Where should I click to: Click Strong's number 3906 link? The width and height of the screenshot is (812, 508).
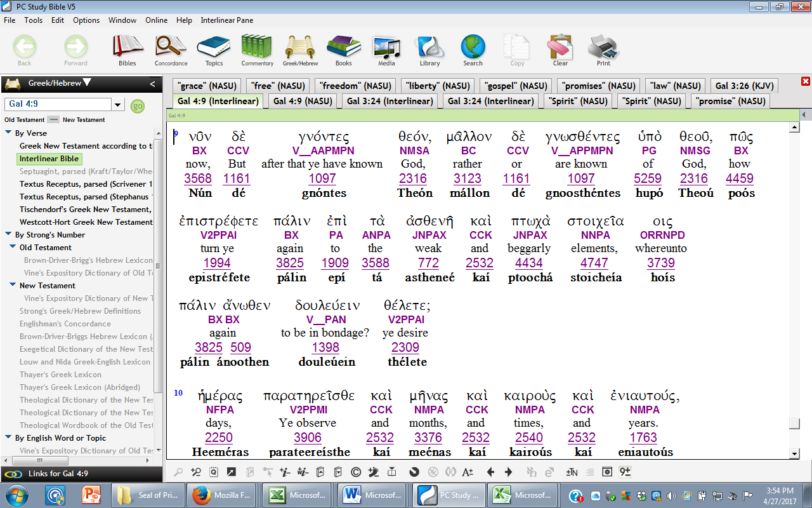click(308, 438)
